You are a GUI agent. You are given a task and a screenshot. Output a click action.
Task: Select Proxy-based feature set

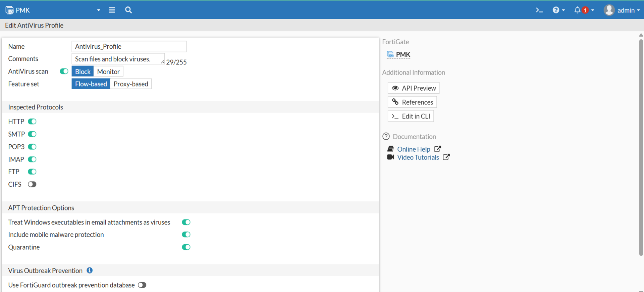(x=131, y=84)
